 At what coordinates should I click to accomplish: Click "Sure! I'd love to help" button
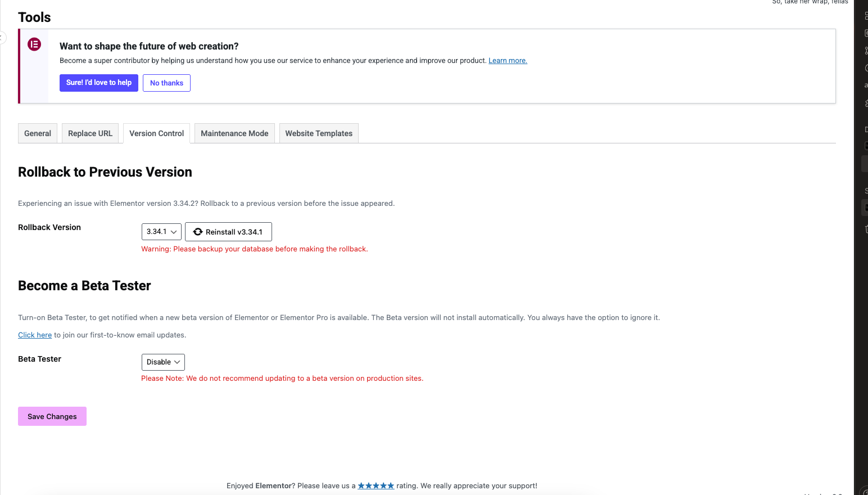click(x=99, y=83)
